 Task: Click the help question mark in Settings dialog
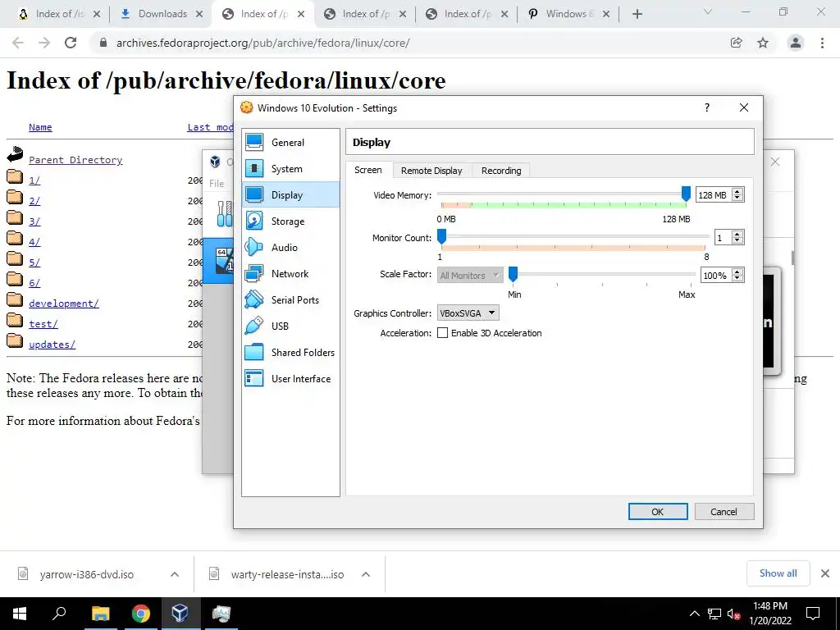tap(706, 107)
